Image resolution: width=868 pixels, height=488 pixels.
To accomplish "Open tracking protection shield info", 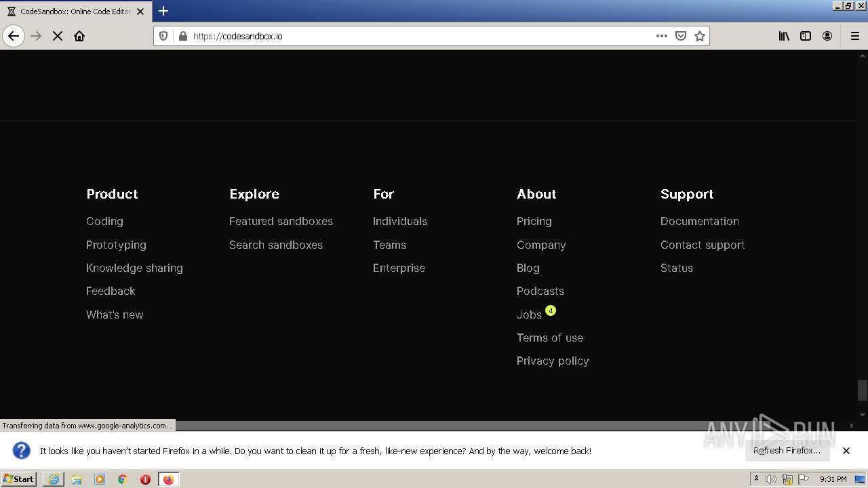I will (163, 36).
